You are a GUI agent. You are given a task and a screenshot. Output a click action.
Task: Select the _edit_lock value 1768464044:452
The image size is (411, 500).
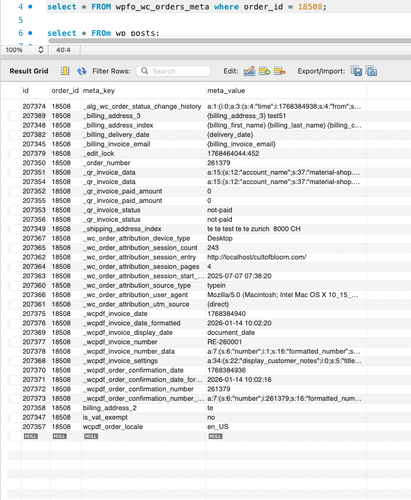coord(286,153)
